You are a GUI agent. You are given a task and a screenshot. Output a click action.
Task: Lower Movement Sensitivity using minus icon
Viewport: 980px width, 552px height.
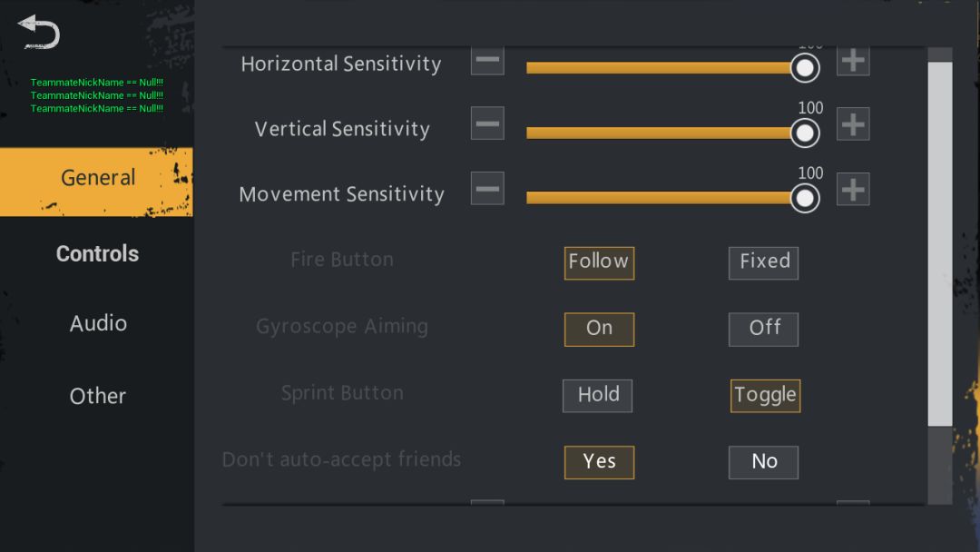coord(487,189)
